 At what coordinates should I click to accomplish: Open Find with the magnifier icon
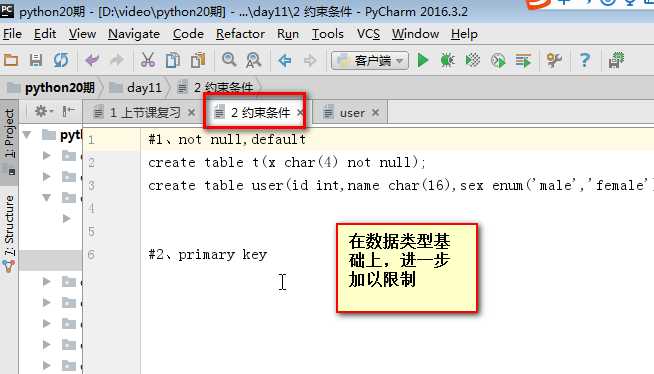229,60
